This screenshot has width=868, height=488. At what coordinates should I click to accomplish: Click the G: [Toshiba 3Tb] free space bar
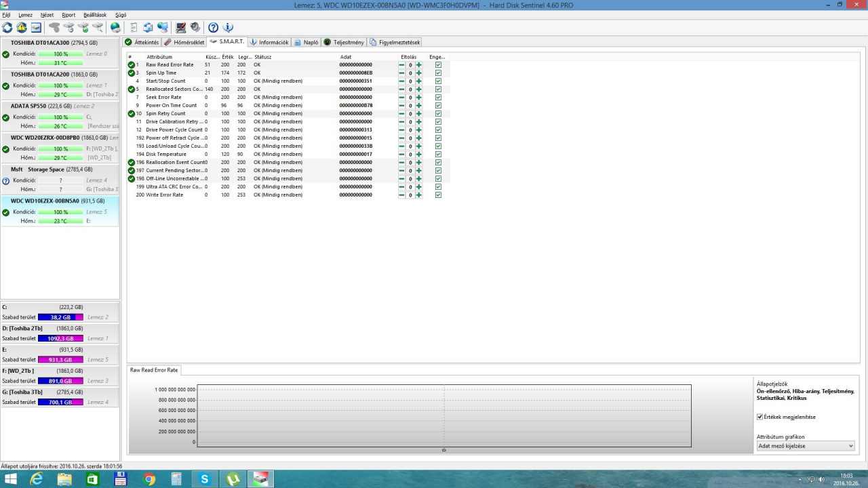tap(60, 403)
